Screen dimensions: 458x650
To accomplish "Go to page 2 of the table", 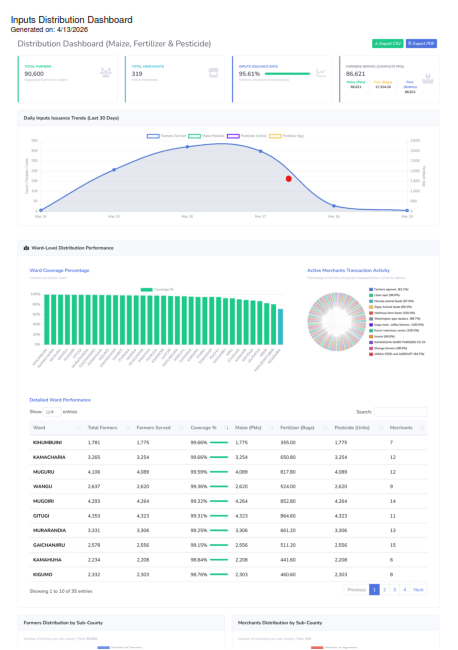I will click(x=384, y=589).
